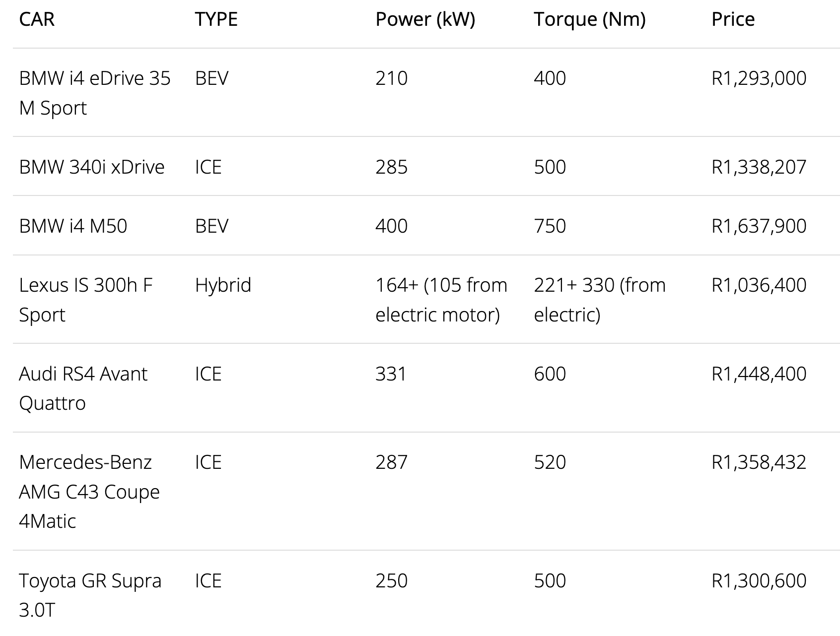The width and height of the screenshot is (840, 636).
Task: Select the R1,637,900 price cell
Action: pos(759,226)
